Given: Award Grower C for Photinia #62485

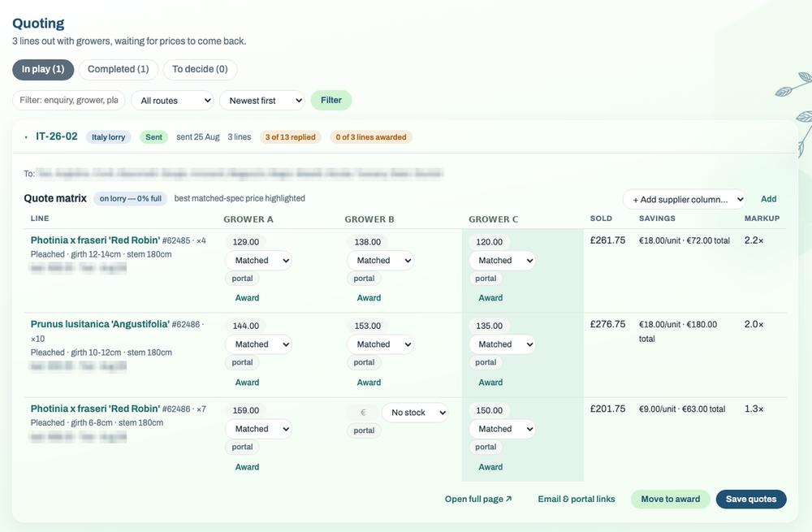Looking at the screenshot, I should (490, 298).
